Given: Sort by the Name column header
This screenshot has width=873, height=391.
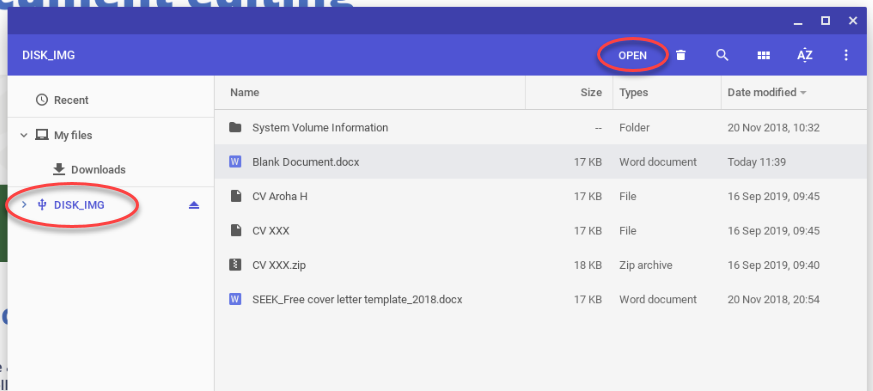Looking at the screenshot, I should [244, 92].
